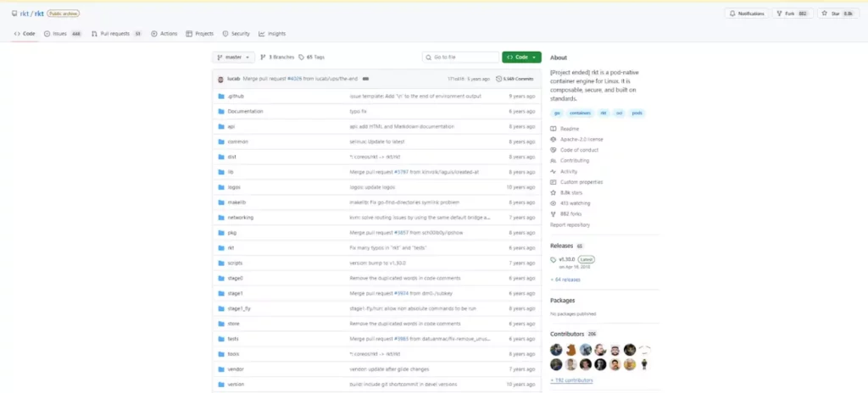The height and width of the screenshot is (393, 868).
Task: Open the Notifications button
Action: click(747, 14)
